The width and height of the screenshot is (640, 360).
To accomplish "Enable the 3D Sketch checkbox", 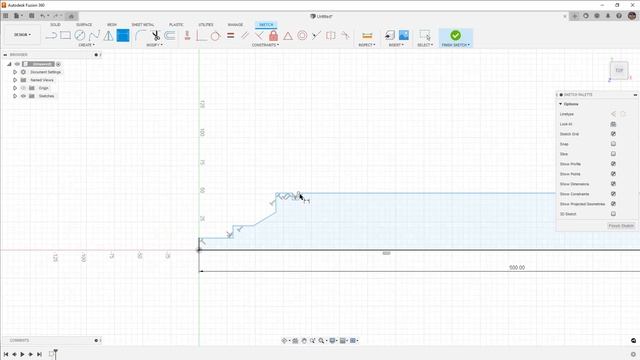I will click(613, 214).
